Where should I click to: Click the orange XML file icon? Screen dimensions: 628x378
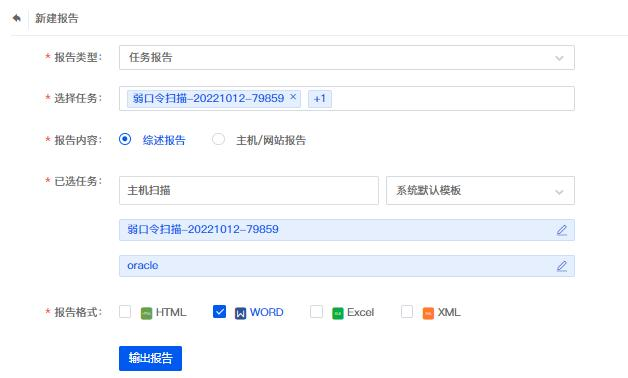coord(428,313)
